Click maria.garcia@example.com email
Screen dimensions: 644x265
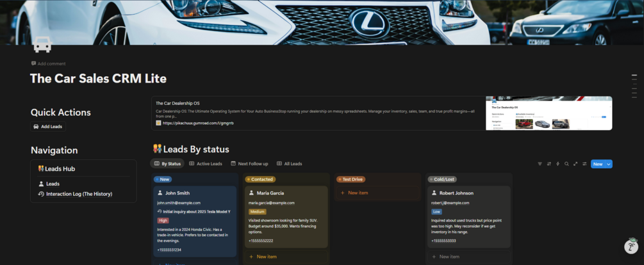click(x=272, y=203)
